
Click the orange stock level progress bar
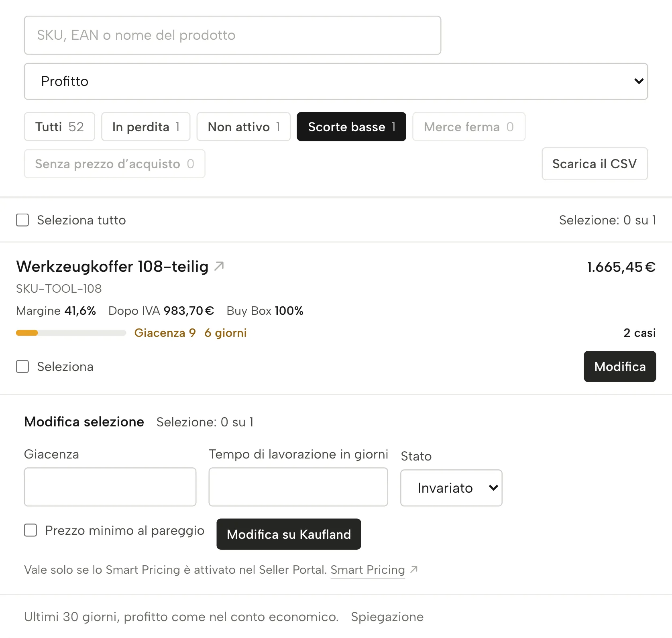[x=71, y=333]
